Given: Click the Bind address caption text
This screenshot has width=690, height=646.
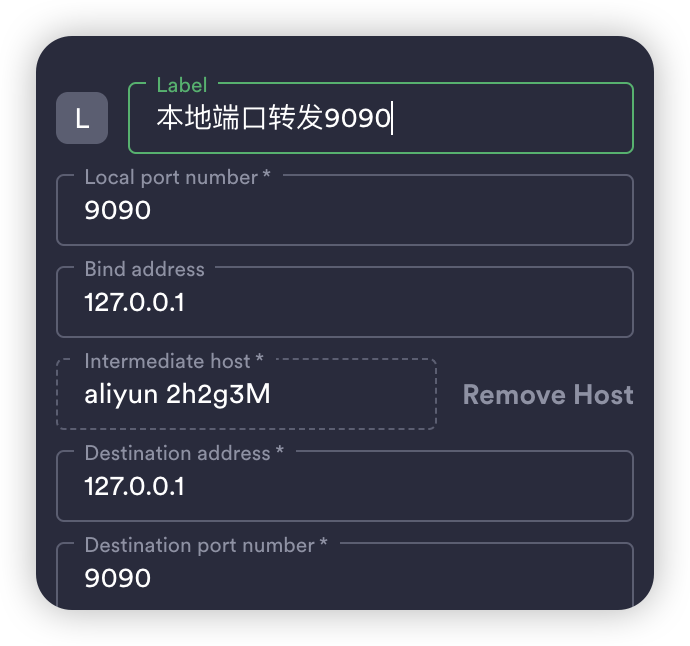Looking at the screenshot, I should tap(145, 269).
